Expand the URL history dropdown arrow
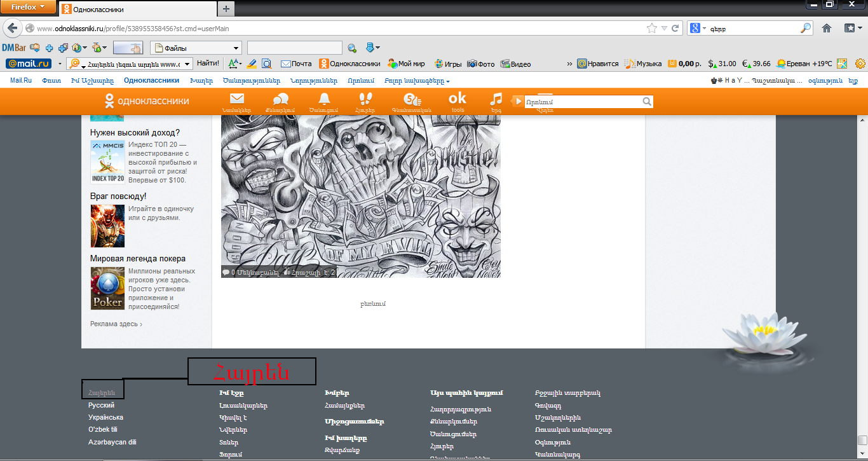The height and width of the screenshot is (461, 868). [x=664, y=28]
